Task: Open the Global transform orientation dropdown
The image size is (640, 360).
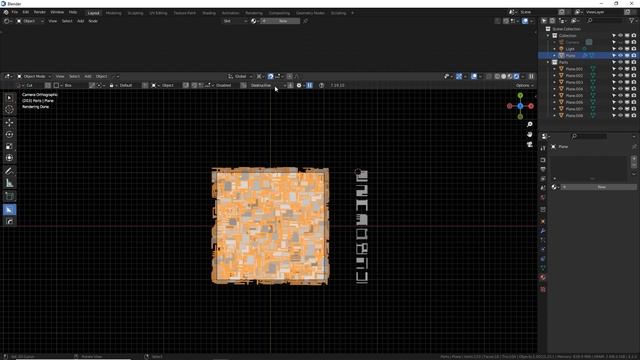Action: [240, 76]
